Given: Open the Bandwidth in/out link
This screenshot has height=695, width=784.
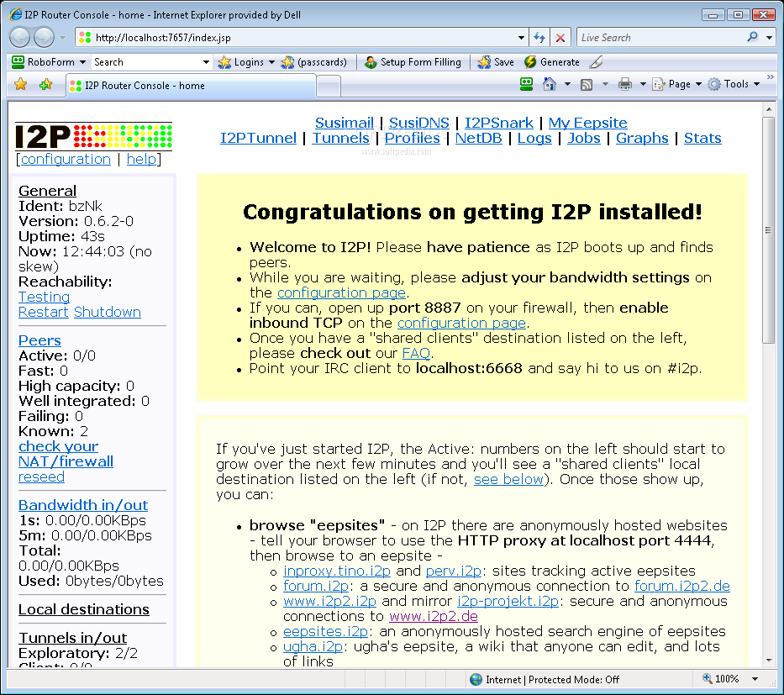Looking at the screenshot, I should [x=83, y=506].
